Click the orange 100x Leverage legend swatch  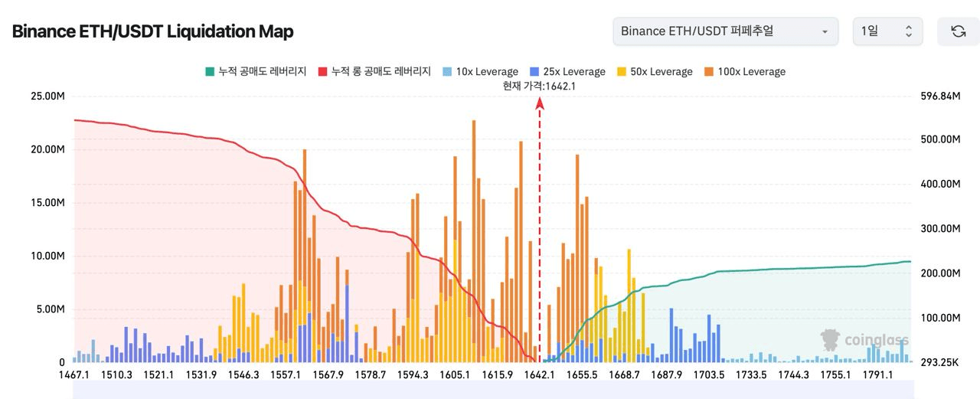[x=708, y=72]
